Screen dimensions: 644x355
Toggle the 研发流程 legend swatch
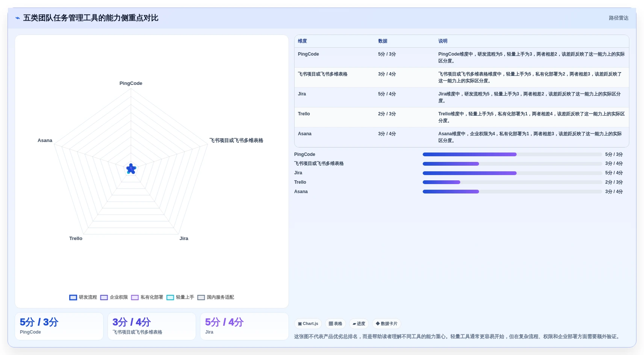[x=73, y=298]
